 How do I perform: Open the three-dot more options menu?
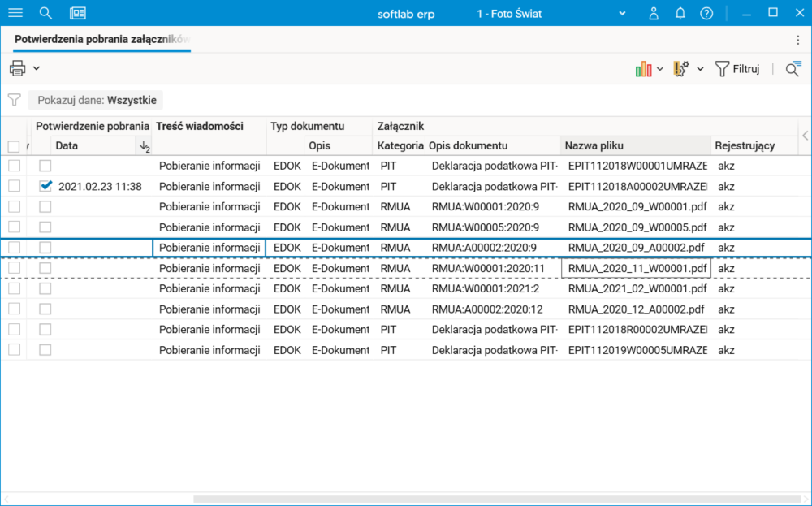[x=798, y=40]
